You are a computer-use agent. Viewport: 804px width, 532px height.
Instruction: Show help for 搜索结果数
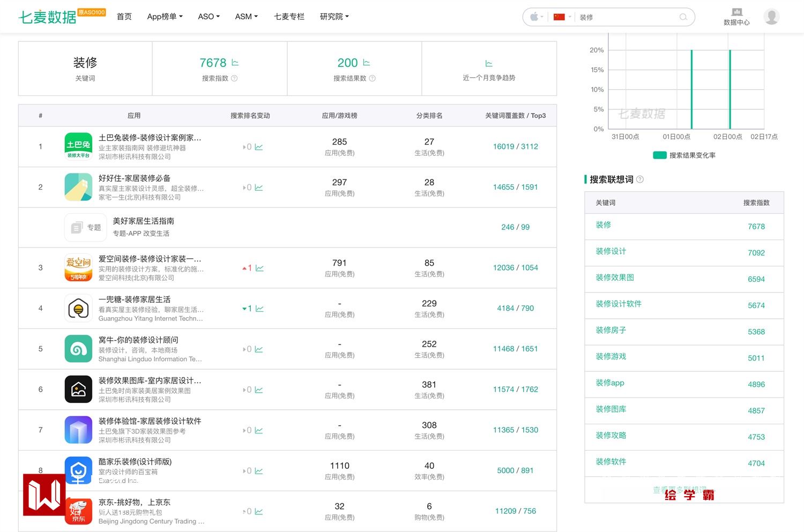coord(373,78)
